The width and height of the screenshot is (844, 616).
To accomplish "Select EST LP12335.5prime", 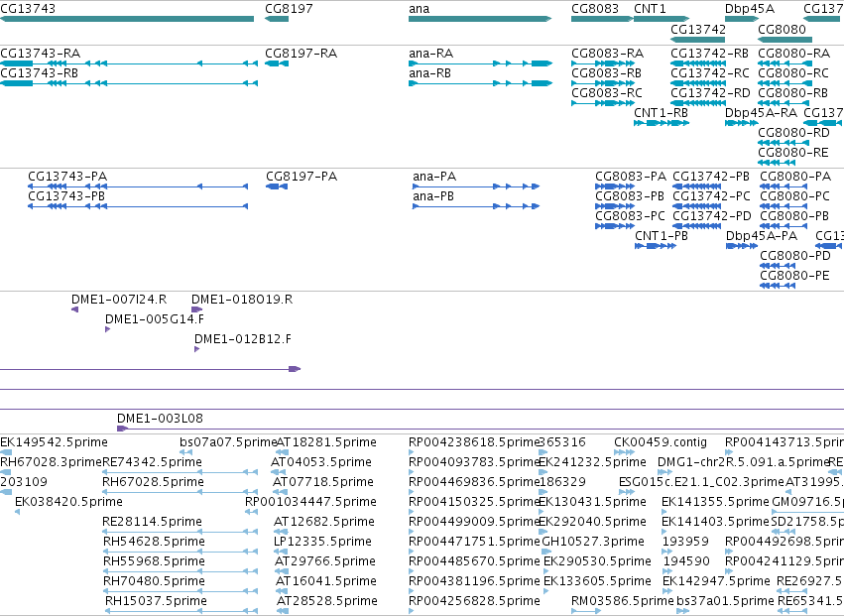I will coord(281,552).
